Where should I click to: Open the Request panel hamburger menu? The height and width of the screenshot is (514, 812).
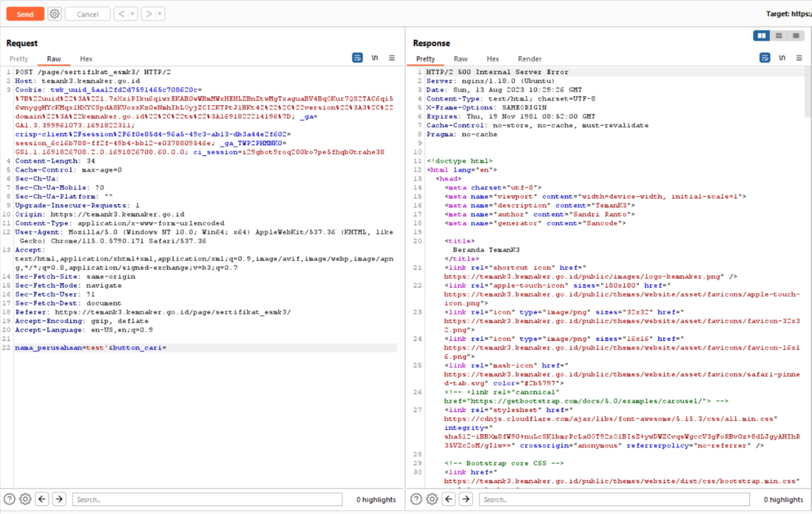391,58
